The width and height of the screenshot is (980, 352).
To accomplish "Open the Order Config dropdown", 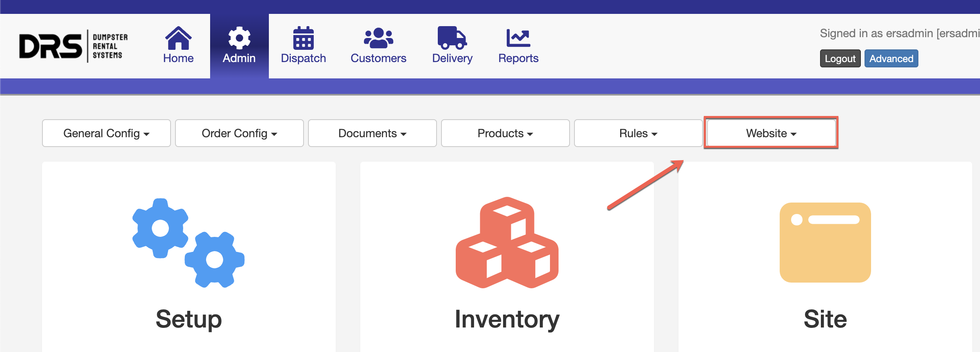I will 239,133.
